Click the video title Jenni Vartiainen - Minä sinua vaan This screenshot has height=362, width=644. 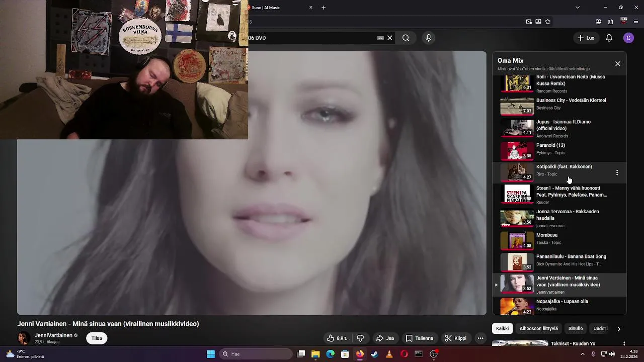click(x=108, y=324)
